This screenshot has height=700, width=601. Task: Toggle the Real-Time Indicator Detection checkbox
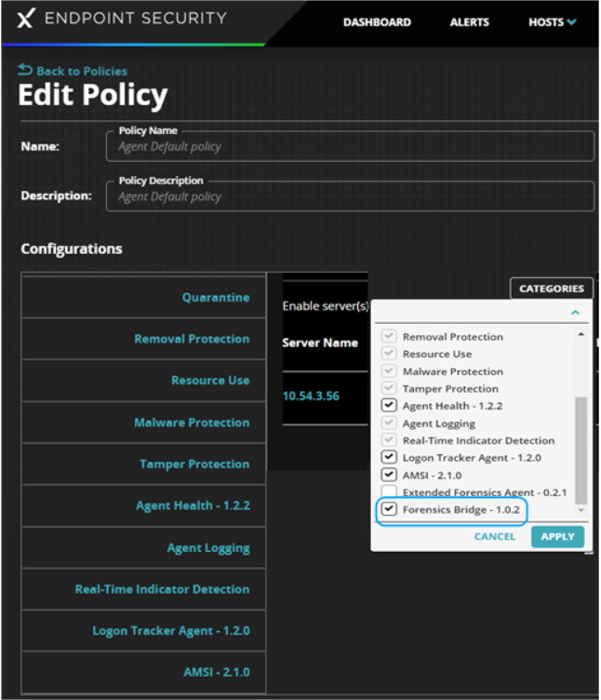pyautogui.click(x=389, y=439)
